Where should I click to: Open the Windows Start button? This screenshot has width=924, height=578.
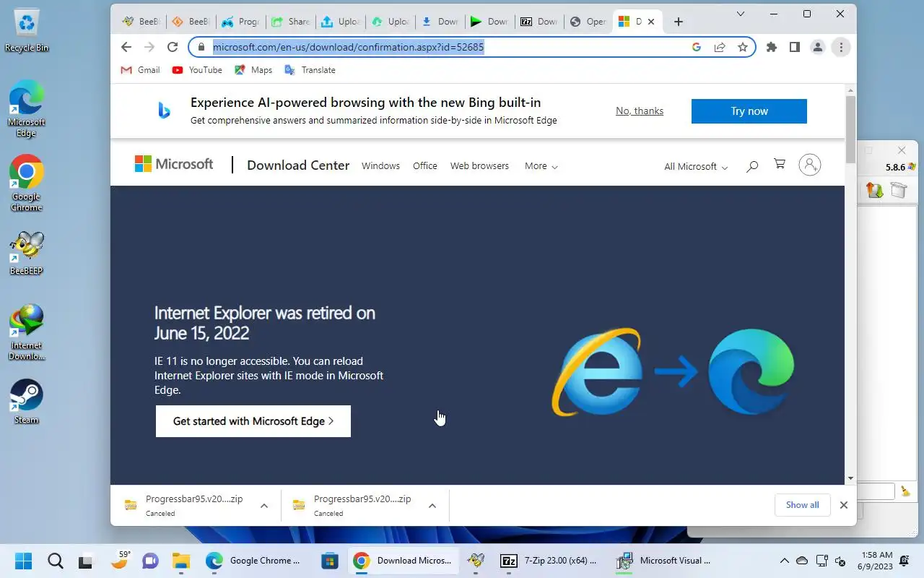point(23,561)
